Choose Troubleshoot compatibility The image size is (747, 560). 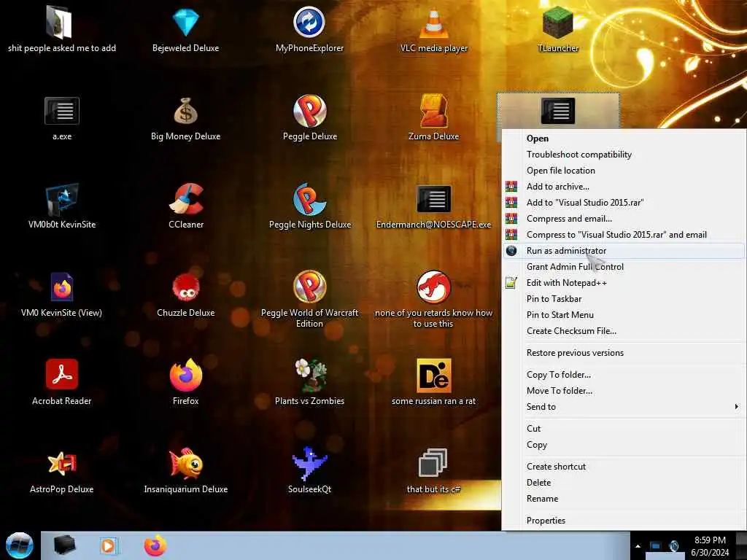[624, 155]
